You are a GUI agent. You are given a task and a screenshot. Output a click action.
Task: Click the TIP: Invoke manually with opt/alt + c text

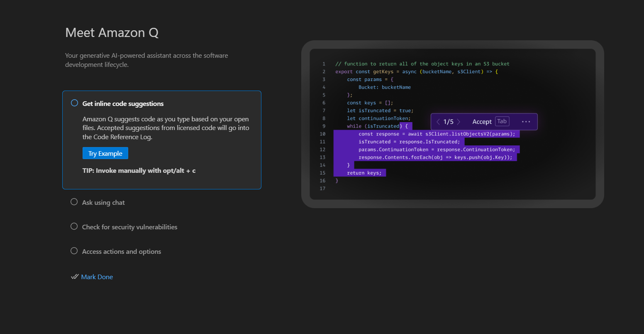pyautogui.click(x=139, y=170)
